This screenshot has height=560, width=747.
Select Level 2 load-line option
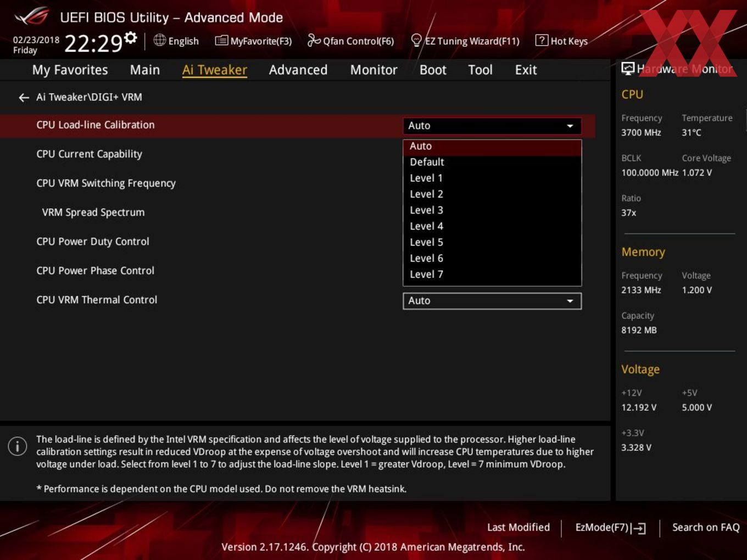492,194
